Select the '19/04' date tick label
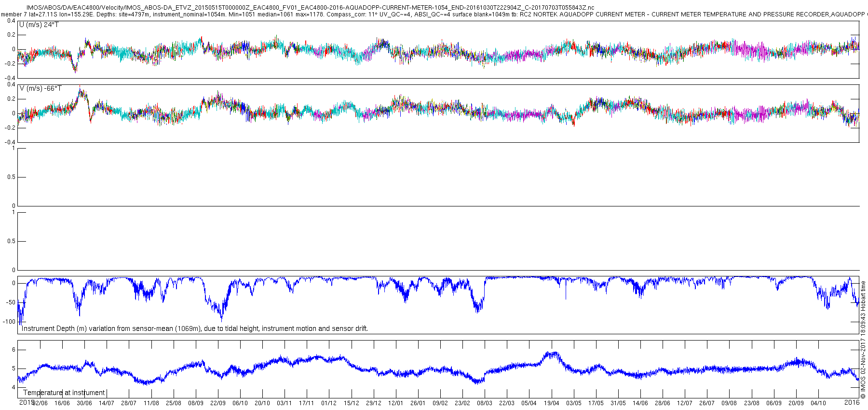Screen dimensions: 868x410 coord(552,403)
